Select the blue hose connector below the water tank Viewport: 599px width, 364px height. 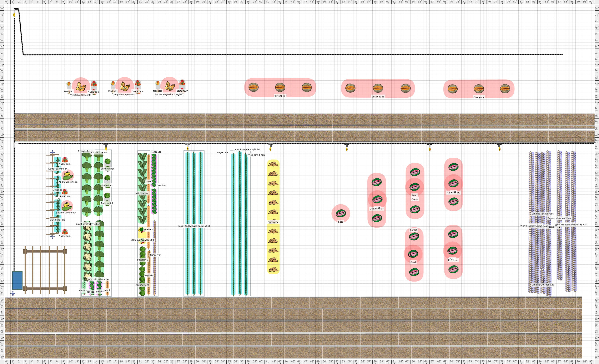[13, 294]
